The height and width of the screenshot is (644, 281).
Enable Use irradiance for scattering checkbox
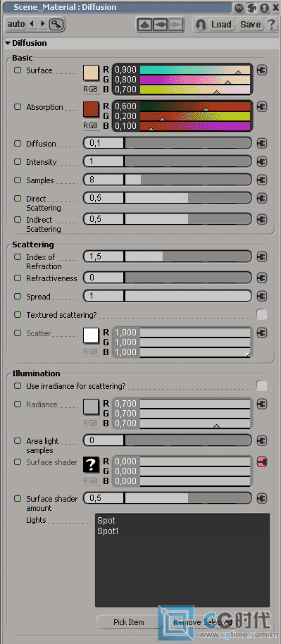pos(261,385)
